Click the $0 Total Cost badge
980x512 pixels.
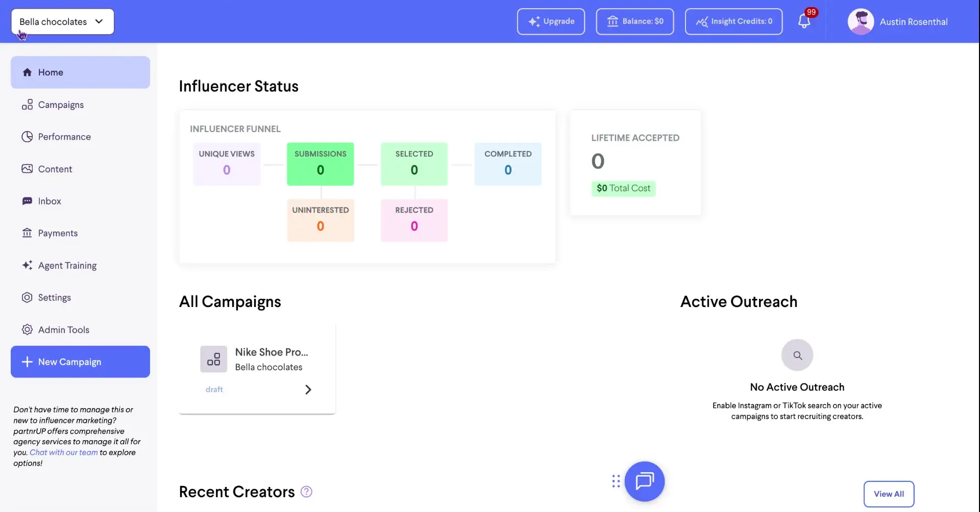coord(623,188)
